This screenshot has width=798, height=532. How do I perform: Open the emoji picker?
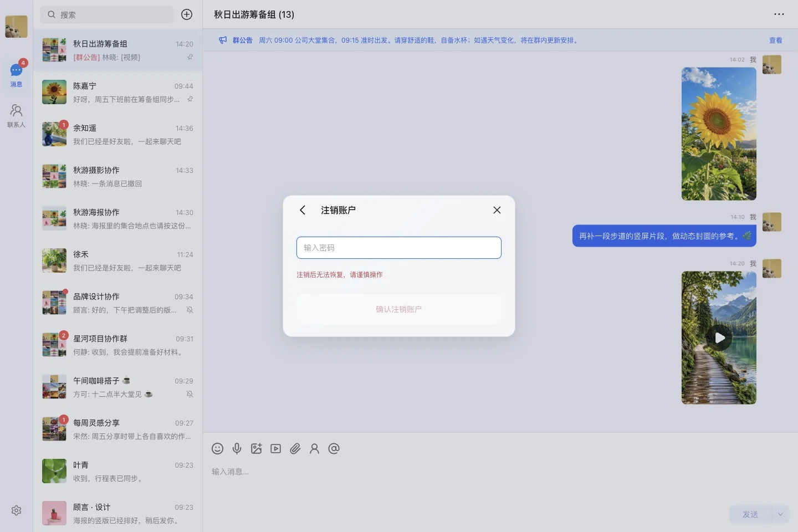point(217,449)
